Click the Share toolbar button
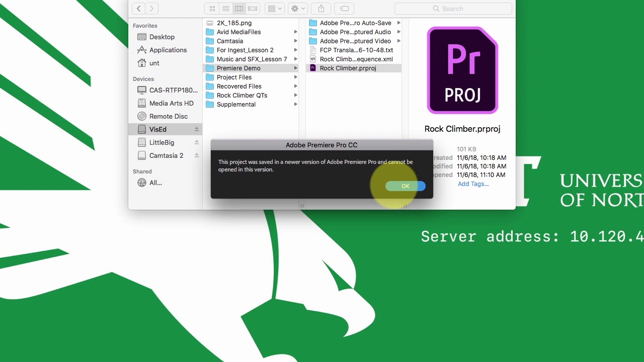Screen dimensions: 644x362 point(321,9)
